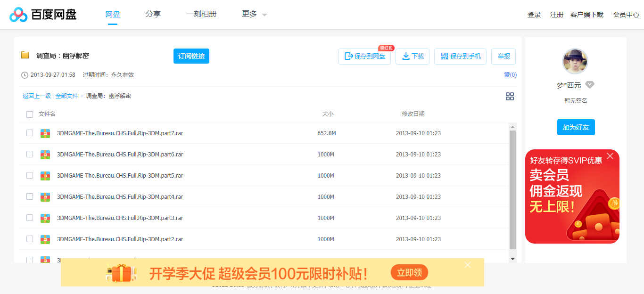Claim the subsidy via 立即领 button
Image resolution: width=644 pixels, height=294 pixels.
point(409,272)
